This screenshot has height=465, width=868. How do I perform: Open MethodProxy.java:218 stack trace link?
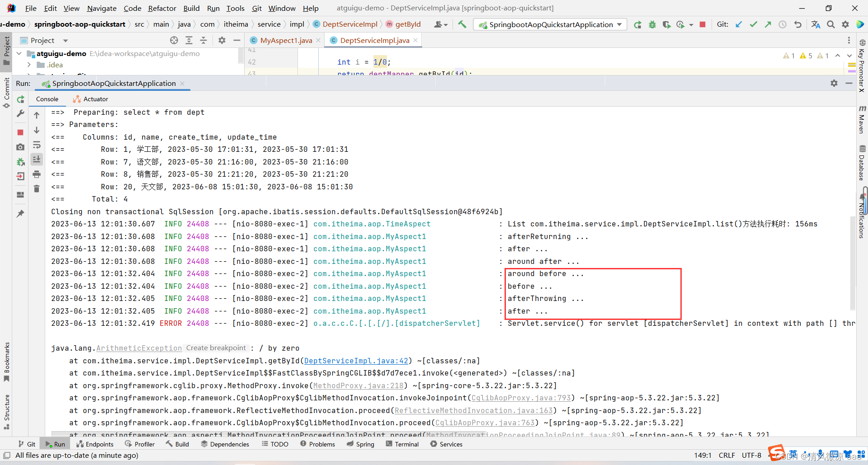coord(359,385)
